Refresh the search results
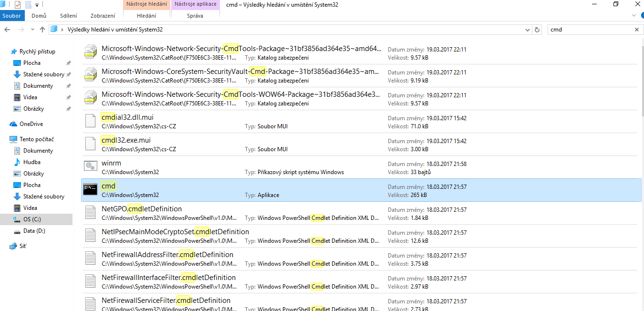 (537, 30)
